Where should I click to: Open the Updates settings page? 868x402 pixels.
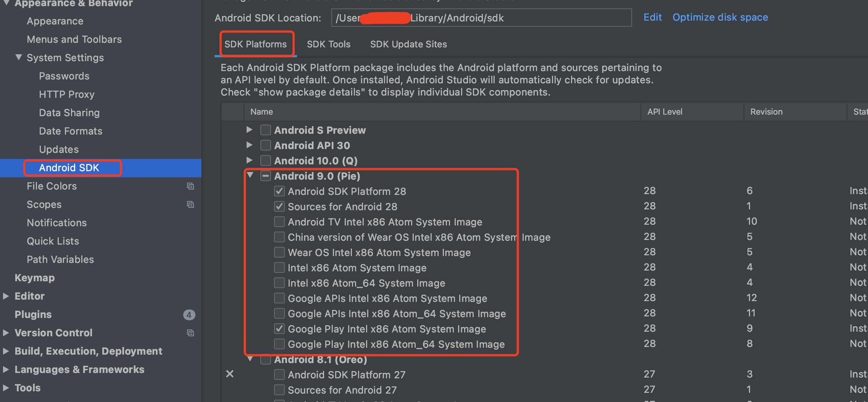pyautogui.click(x=59, y=149)
